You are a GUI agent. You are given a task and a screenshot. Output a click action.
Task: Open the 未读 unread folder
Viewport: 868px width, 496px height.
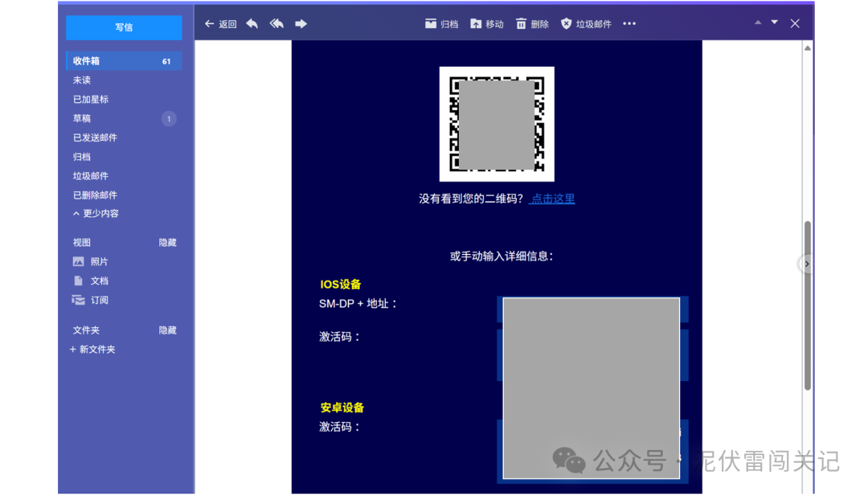[81, 80]
